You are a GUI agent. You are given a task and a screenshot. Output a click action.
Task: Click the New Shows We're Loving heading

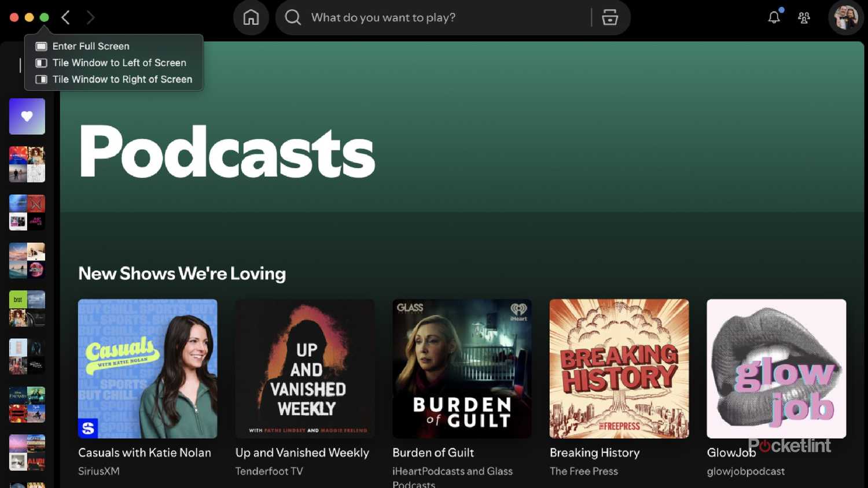182,273
